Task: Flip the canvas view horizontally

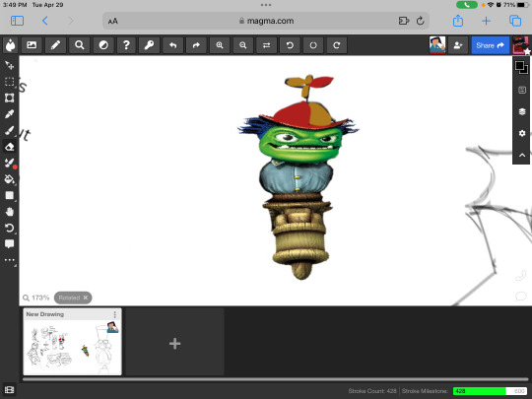Action: (266, 45)
